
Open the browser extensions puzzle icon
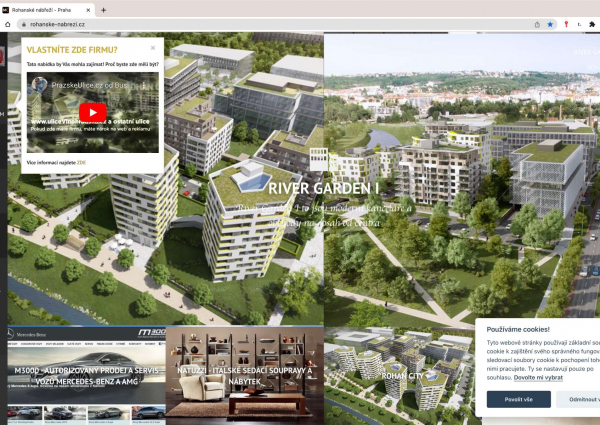592,24
